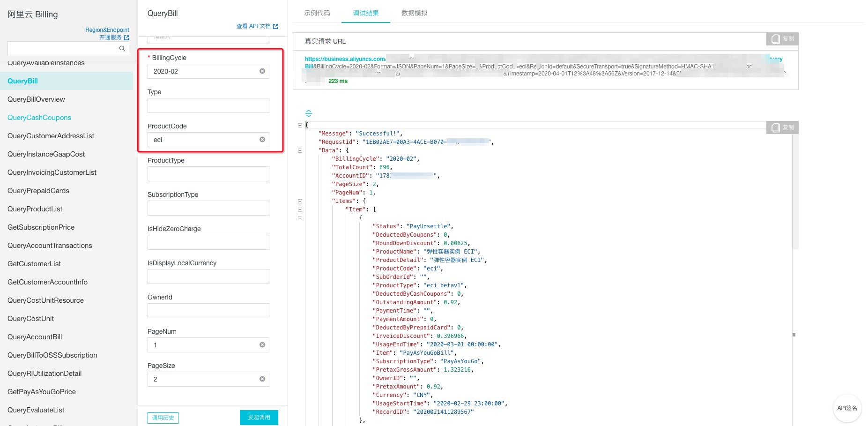
Task: Collapse the first Item object node
Action: 300,218
